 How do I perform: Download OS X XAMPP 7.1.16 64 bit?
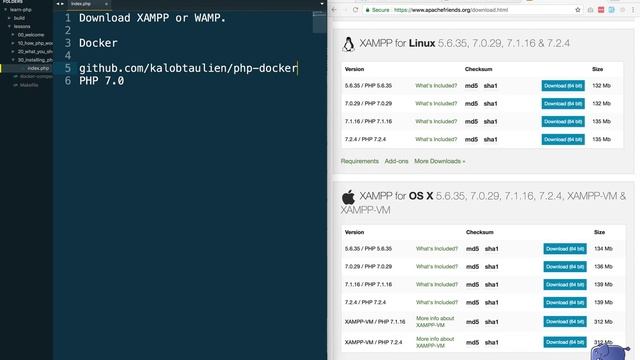pyautogui.click(x=565, y=285)
